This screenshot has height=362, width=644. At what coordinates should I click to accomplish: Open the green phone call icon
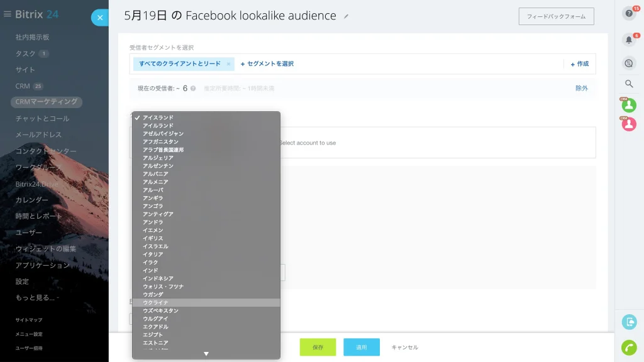tap(629, 348)
